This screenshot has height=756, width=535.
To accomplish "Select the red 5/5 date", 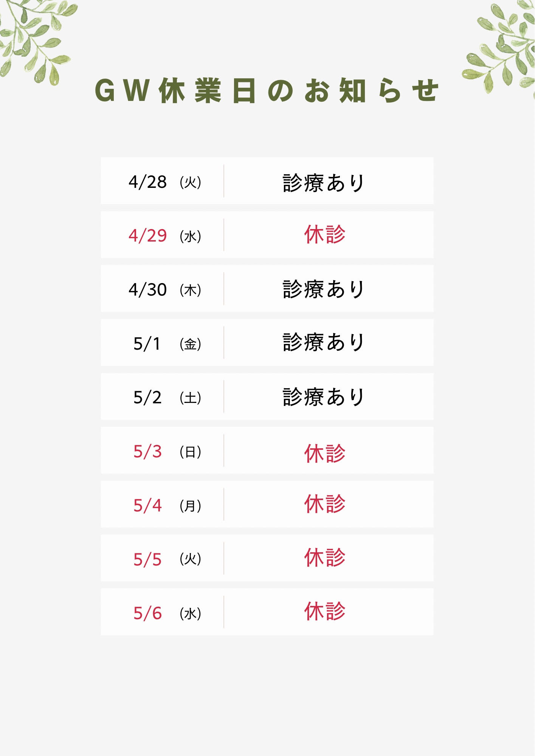I will 147,560.
